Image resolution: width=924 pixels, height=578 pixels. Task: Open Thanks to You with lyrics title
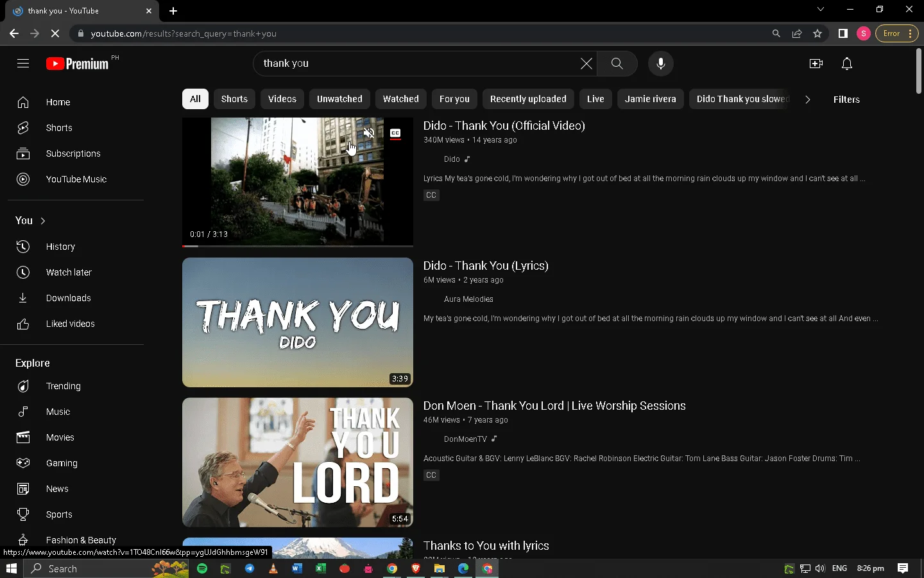tap(486, 546)
